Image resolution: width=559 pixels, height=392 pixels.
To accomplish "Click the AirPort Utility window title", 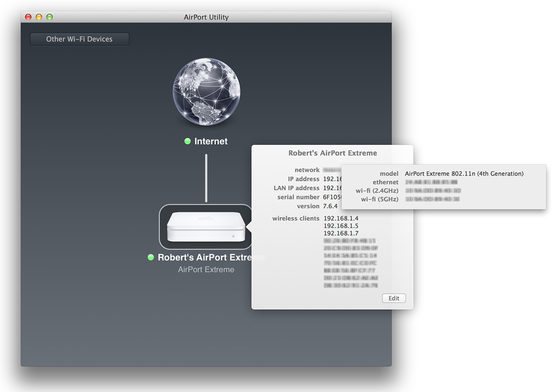I will [x=206, y=17].
